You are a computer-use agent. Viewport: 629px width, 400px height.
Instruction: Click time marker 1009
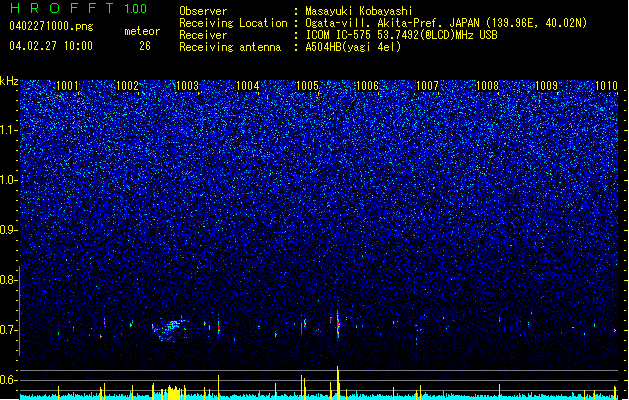(x=547, y=86)
